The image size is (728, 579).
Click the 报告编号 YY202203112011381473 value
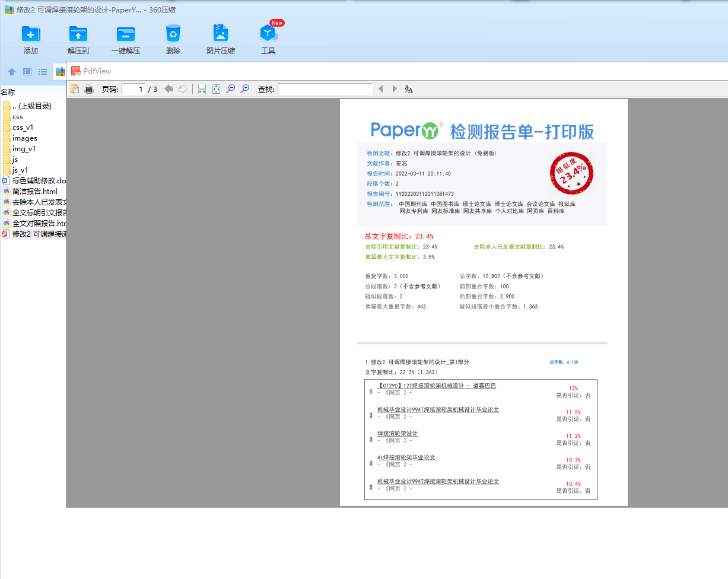425,194
